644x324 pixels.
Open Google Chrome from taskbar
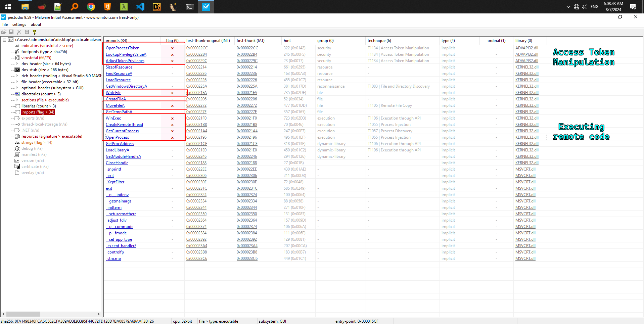click(91, 7)
